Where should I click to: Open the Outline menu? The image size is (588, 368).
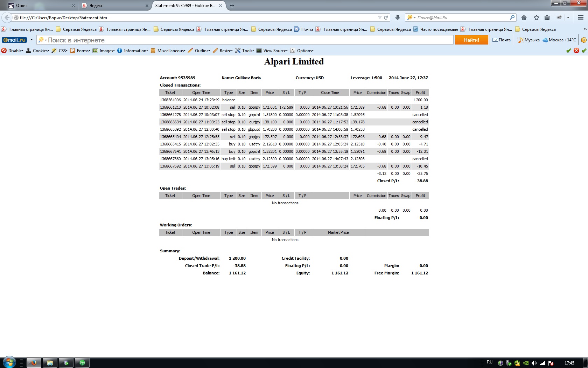[199, 51]
